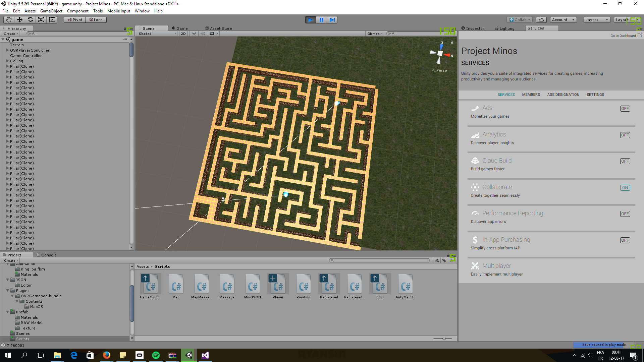The height and width of the screenshot is (362, 644).
Task: Click the Pause playback button
Action: tap(321, 20)
